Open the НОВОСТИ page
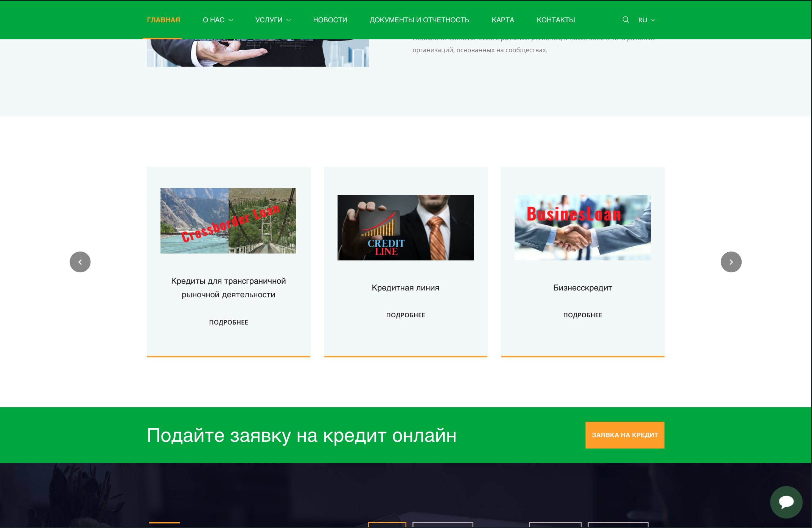812x528 pixels. (330, 20)
